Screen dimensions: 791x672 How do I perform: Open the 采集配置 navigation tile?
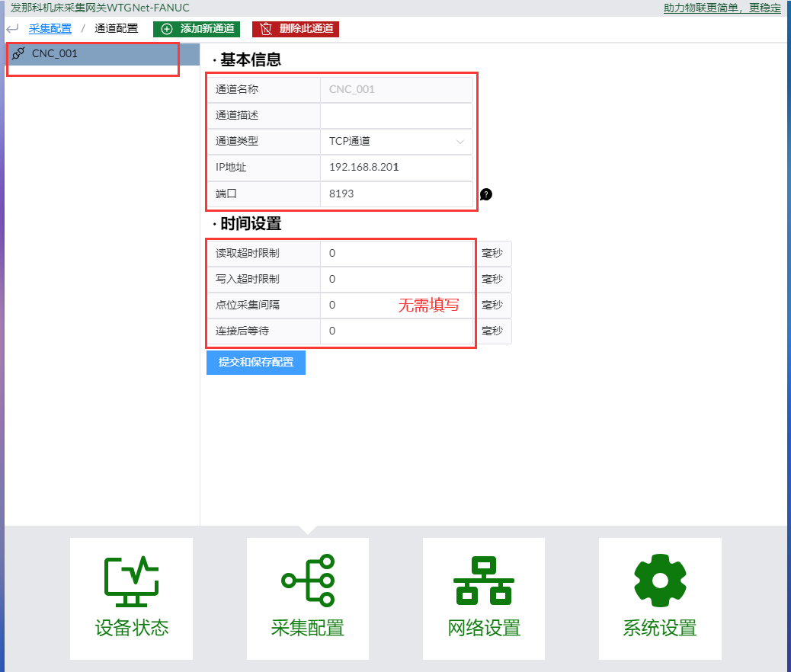coord(308,598)
